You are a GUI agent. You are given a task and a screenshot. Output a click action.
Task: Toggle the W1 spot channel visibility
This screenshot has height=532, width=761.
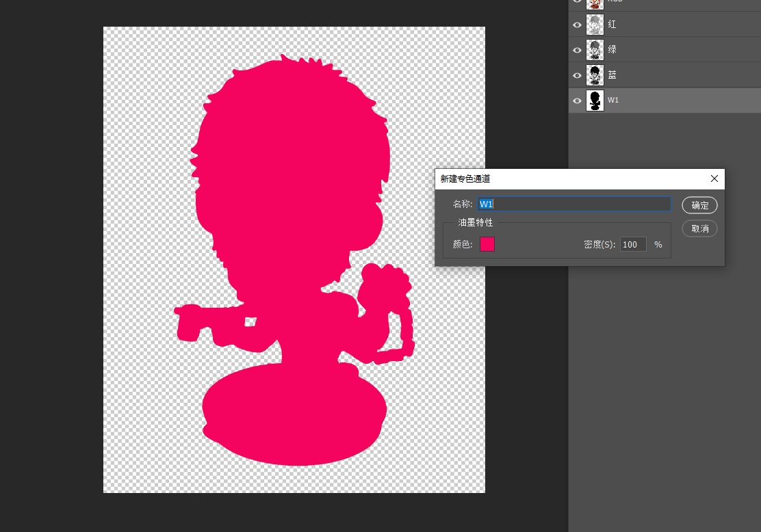tap(577, 101)
